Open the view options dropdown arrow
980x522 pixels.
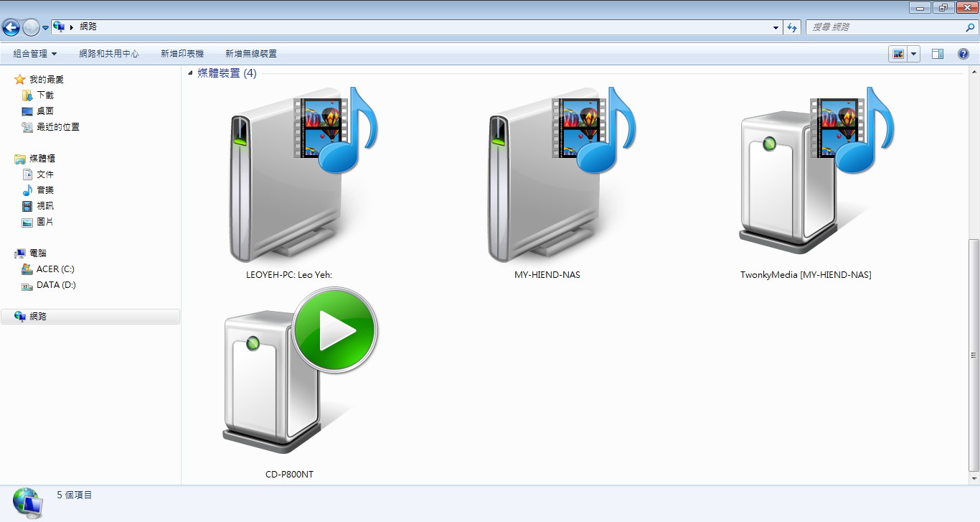coord(914,54)
